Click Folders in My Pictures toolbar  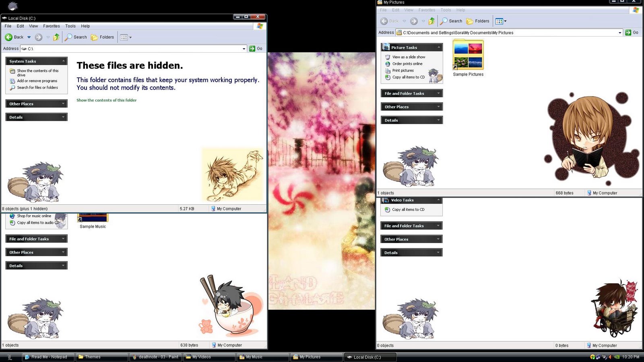click(x=478, y=21)
